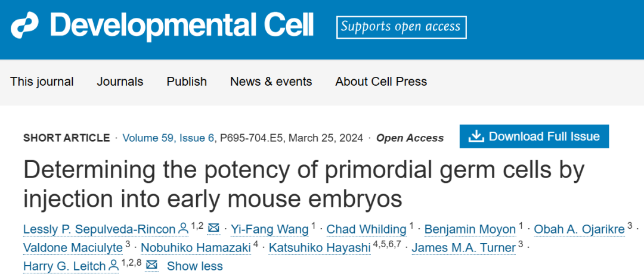The height and width of the screenshot is (280, 644).
Task: Click the Developmental Cell journal title
Action: [182, 25]
